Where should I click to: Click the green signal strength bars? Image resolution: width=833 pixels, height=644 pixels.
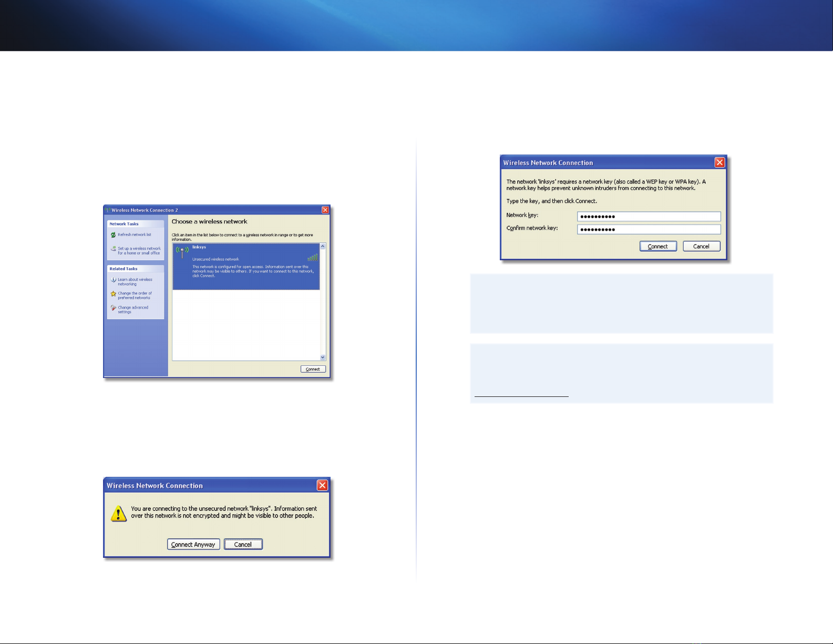(313, 257)
